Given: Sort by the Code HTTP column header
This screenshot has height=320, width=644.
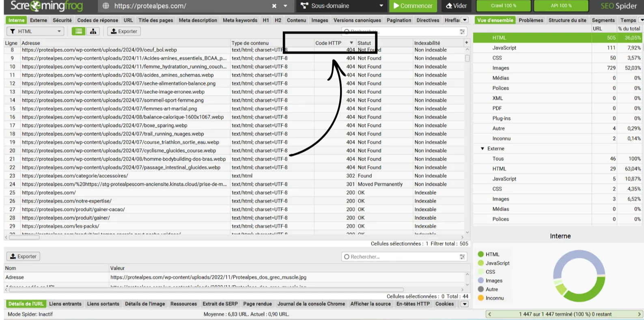Looking at the screenshot, I should click(328, 43).
